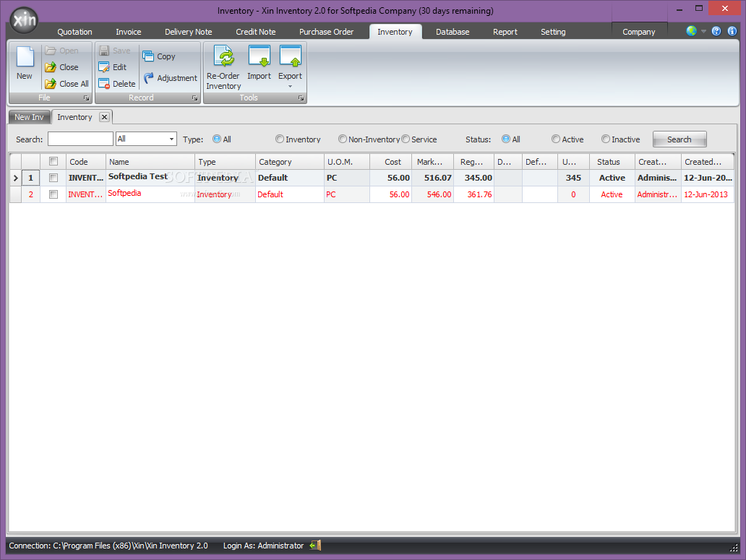Toggle the select-all header checkbox
746x560 pixels.
[x=53, y=161]
